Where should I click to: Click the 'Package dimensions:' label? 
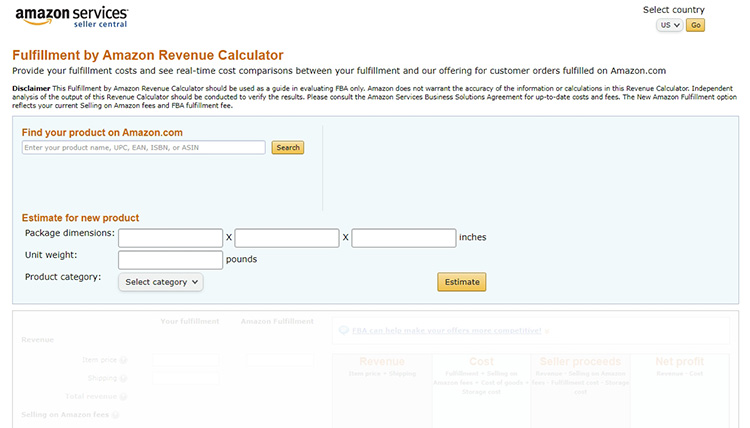click(x=70, y=233)
